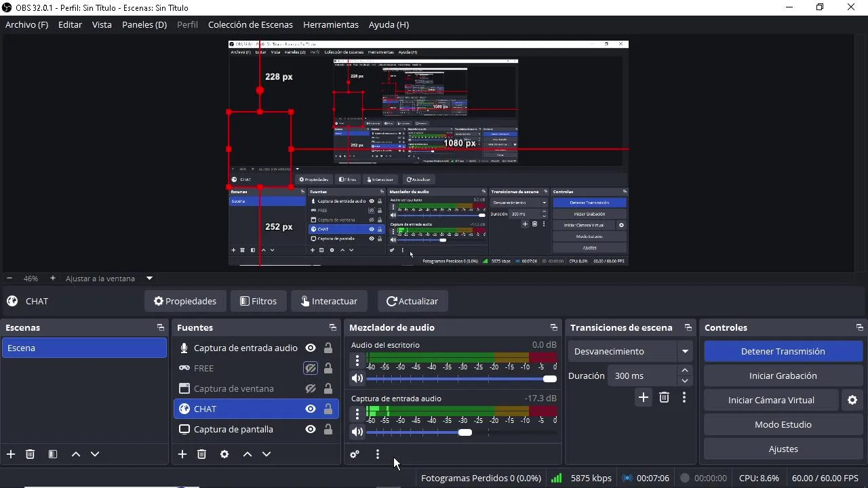Open Filtros for CHAT source
Image resolution: width=868 pixels, height=488 pixels.
pyautogui.click(x=258, y=301)
